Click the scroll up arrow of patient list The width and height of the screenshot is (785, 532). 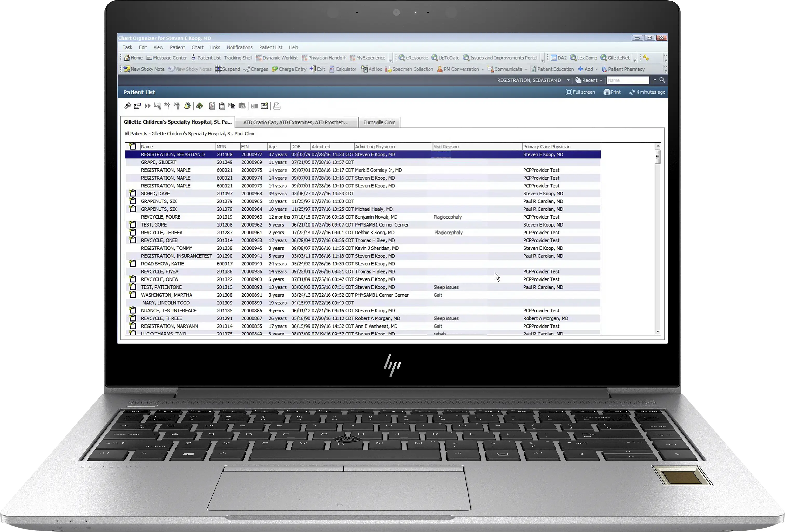658,146
